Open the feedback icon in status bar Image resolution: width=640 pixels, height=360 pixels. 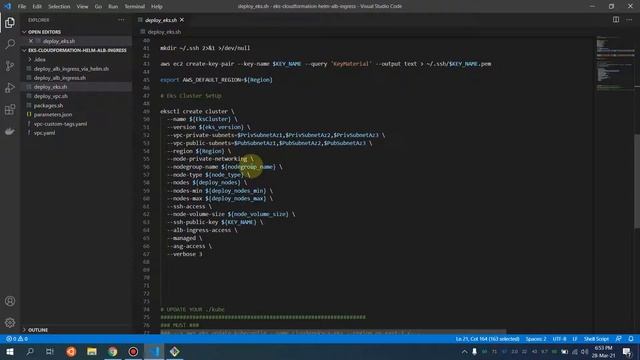coord(619,339)
